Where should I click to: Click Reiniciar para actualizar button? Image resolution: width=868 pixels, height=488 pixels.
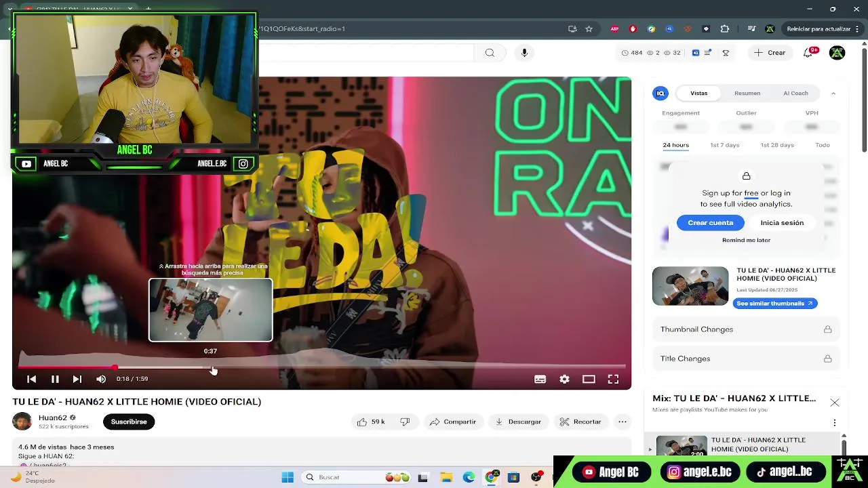click(x=818, y=29)
